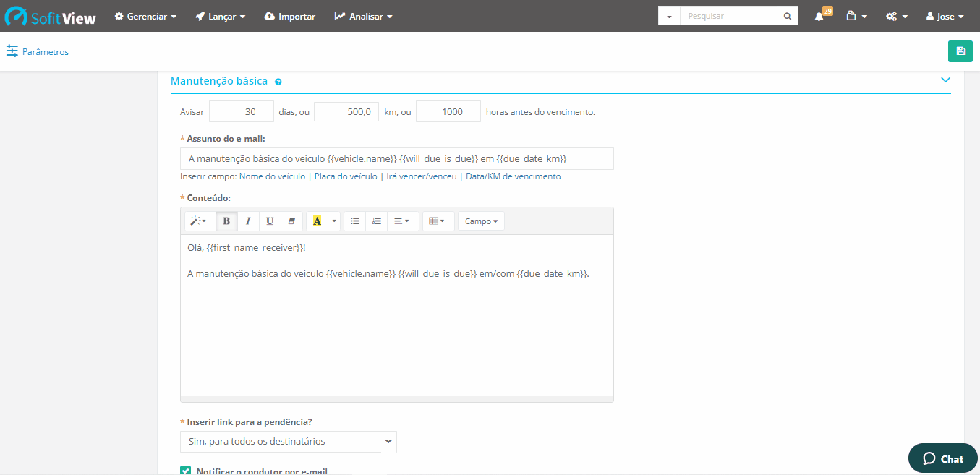Image resolution: width=980 pixels, height=475 pixels.
Task: Open the insert table dropdown
Action: (437, 221)
